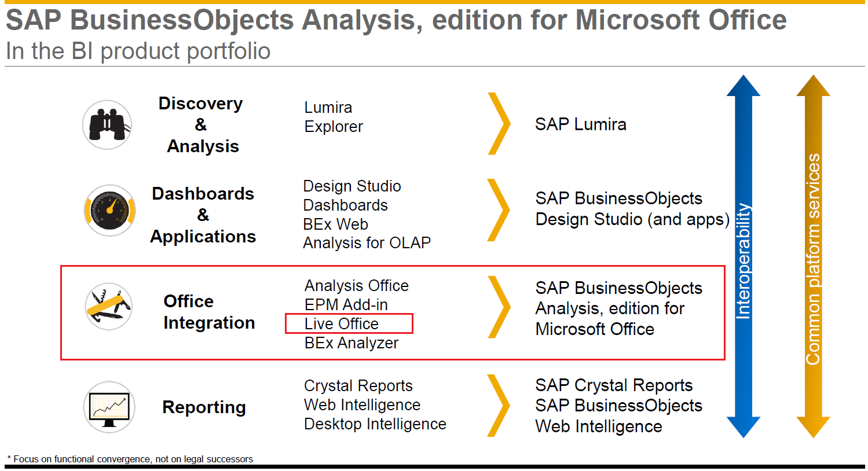This screenshot has height=471, width=868.
Task: Click the Swiss army knife icon
Action: 108,306
